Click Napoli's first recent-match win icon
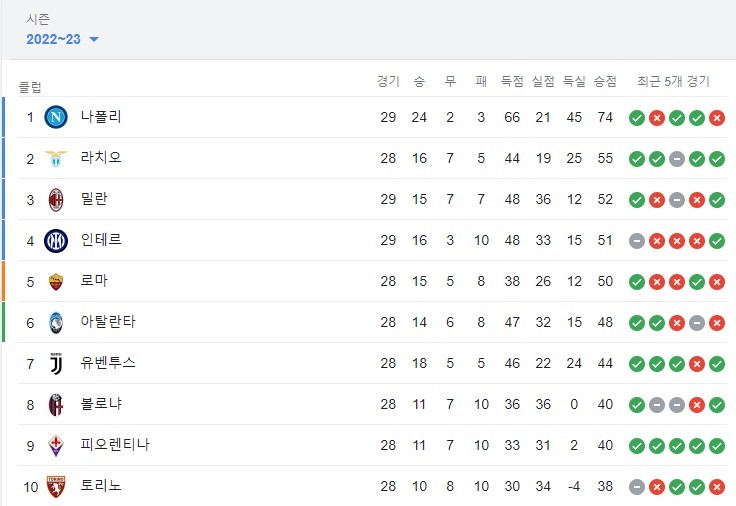This screenshot has height=506, width=736. [x=636, y=118]
